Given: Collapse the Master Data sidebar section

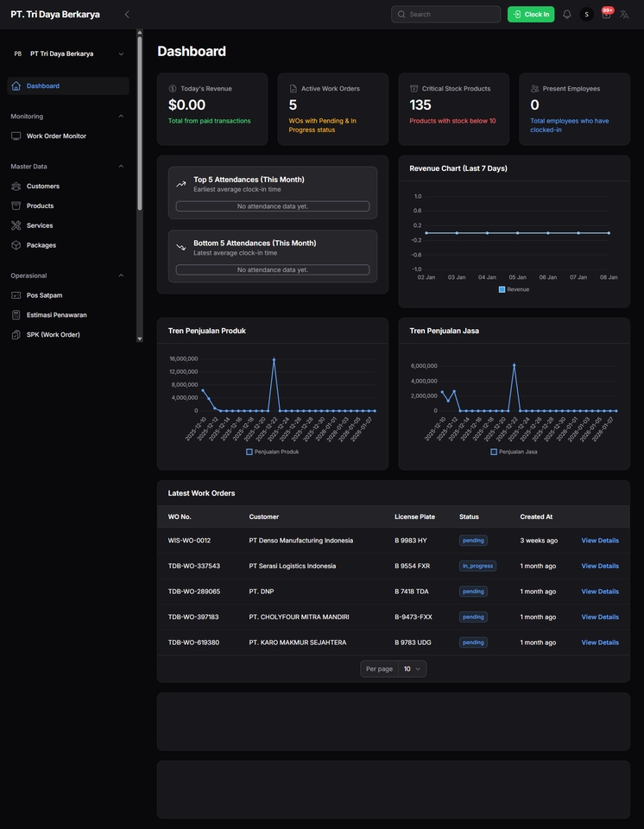Looking at the screenshot, I should point(121,167).
